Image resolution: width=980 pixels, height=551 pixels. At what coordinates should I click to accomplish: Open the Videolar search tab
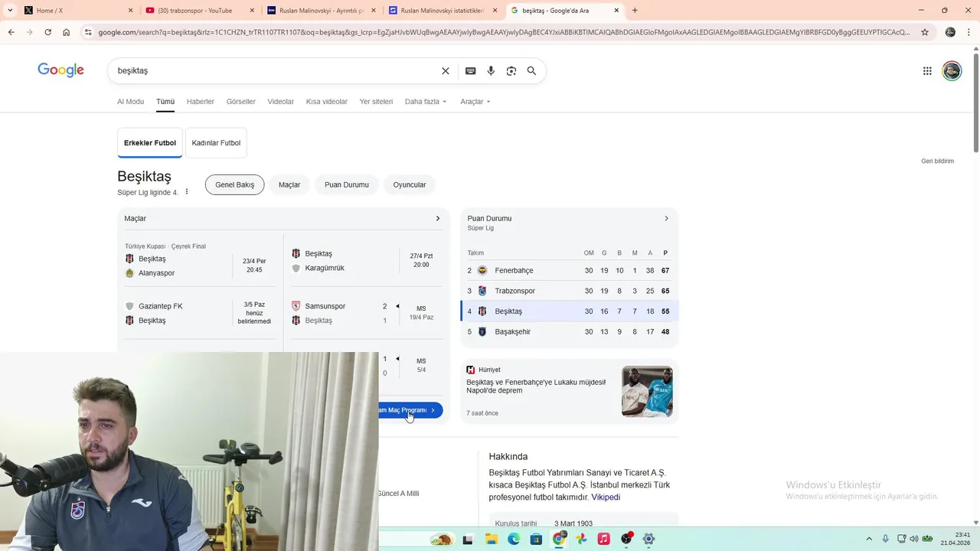point(281,102)
